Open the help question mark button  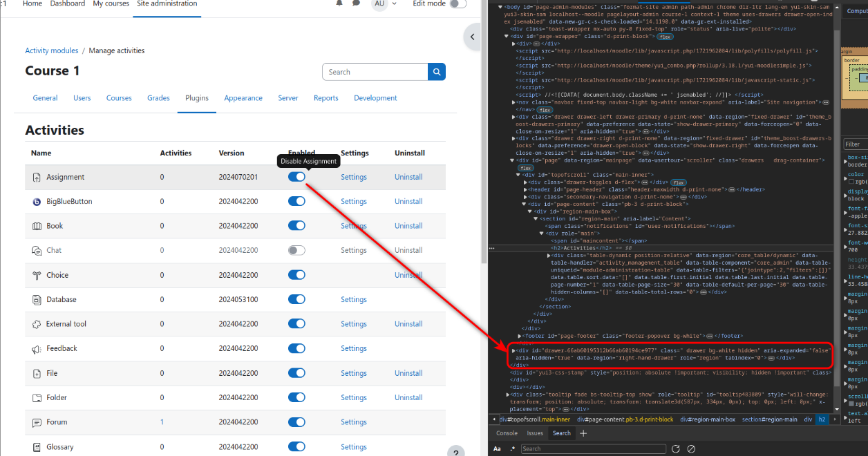pos(455,450)
